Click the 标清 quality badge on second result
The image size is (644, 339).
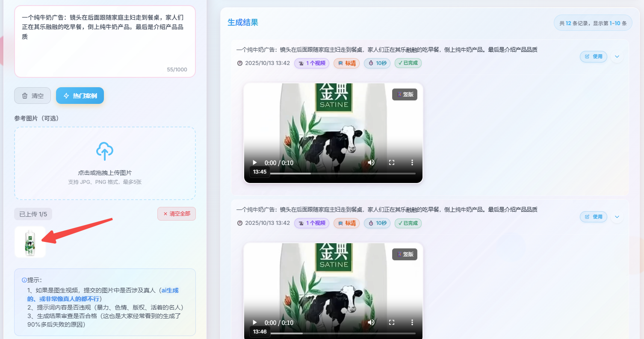pos(346,223)
